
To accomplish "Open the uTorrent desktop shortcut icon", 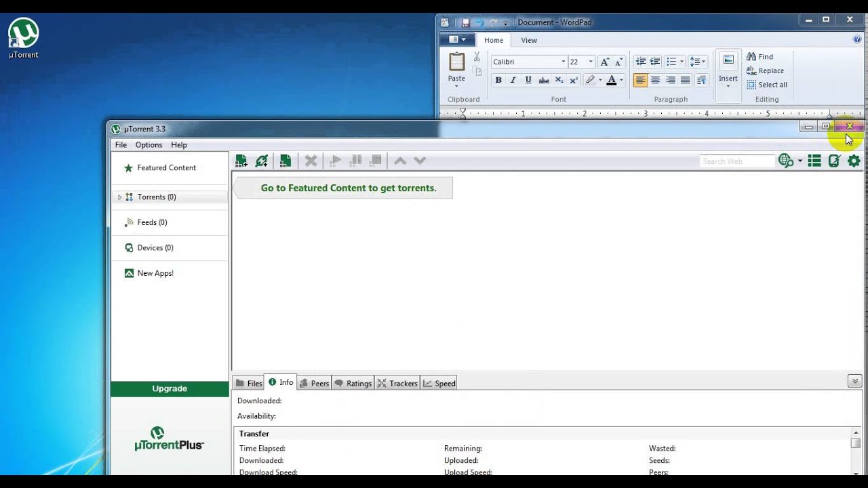I will [x=24, y=38].
